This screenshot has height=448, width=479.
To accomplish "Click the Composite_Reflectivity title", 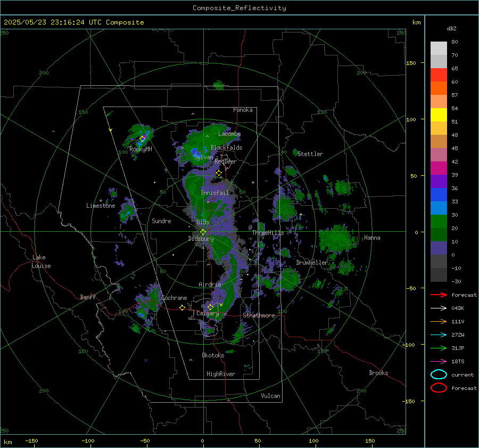I will point(240,8).
